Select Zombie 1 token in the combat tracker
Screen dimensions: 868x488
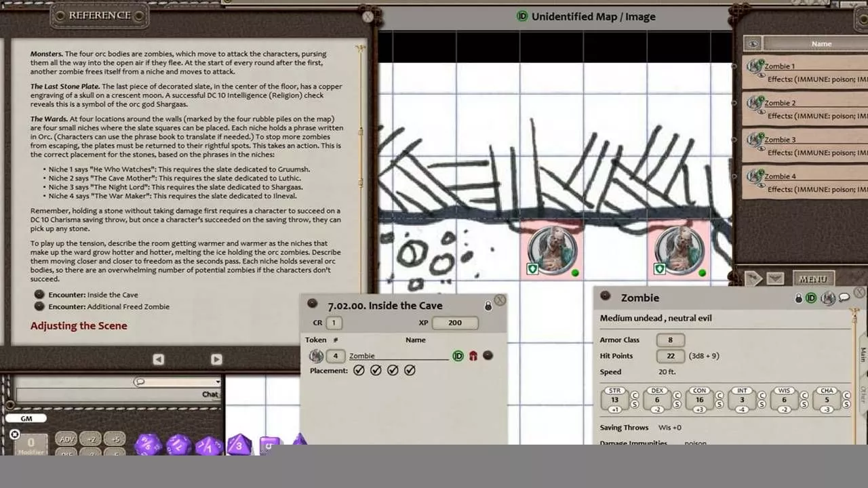coord(753,66)
